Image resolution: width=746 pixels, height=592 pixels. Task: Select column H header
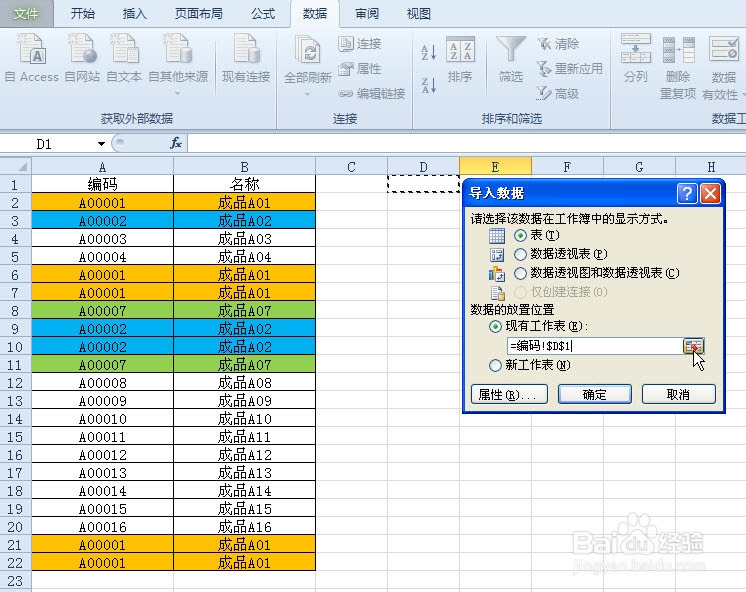(711, 167)
